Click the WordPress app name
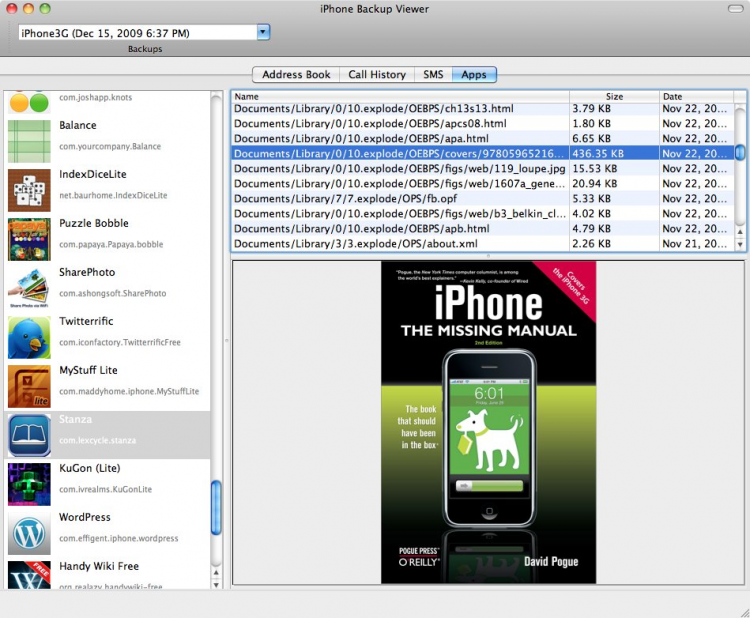The image size is (750, 618). coord(85,517)
